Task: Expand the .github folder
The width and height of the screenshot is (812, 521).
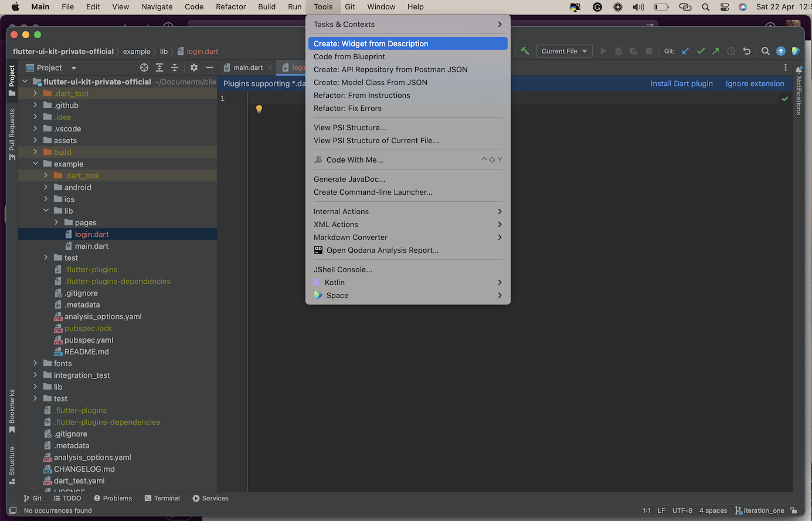Action: (36, 105)
